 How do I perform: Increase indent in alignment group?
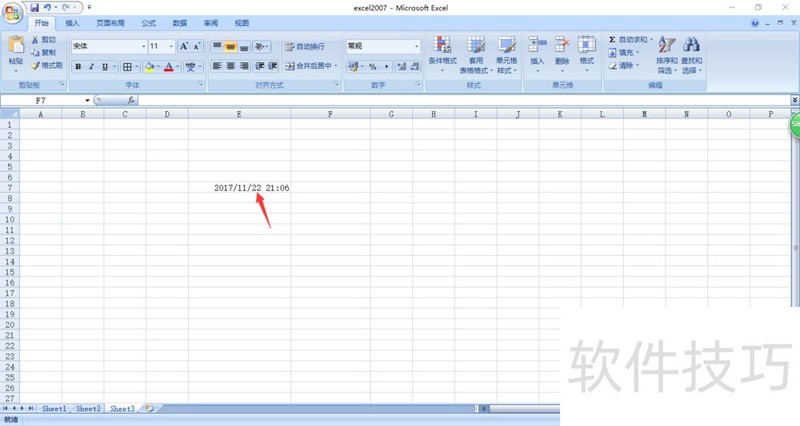click(x=273, y=66)
